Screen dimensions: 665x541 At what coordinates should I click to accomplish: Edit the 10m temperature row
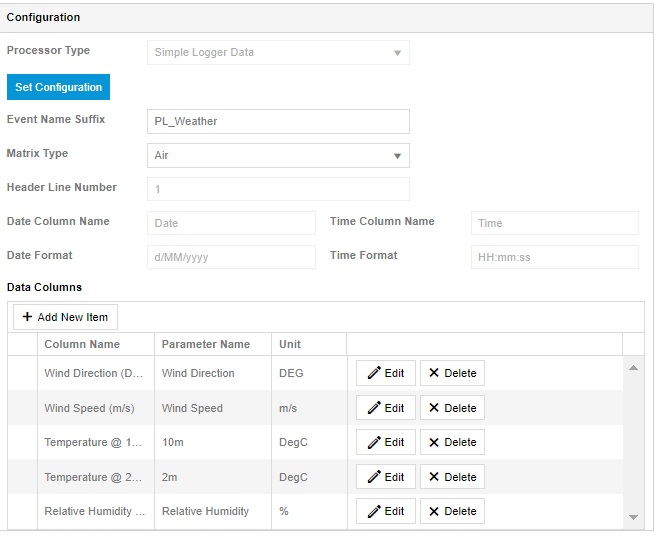click(x=386, y=442)
